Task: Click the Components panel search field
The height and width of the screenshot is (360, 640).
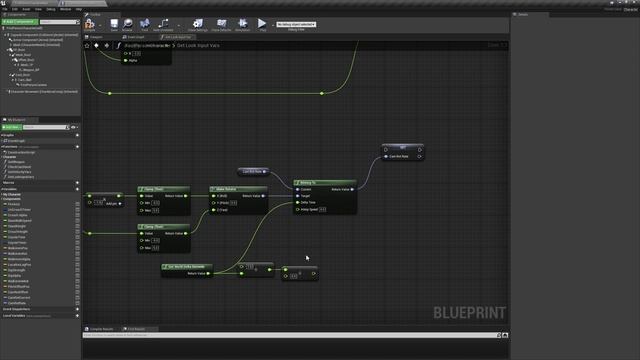Action: click(x=60, y=22)
